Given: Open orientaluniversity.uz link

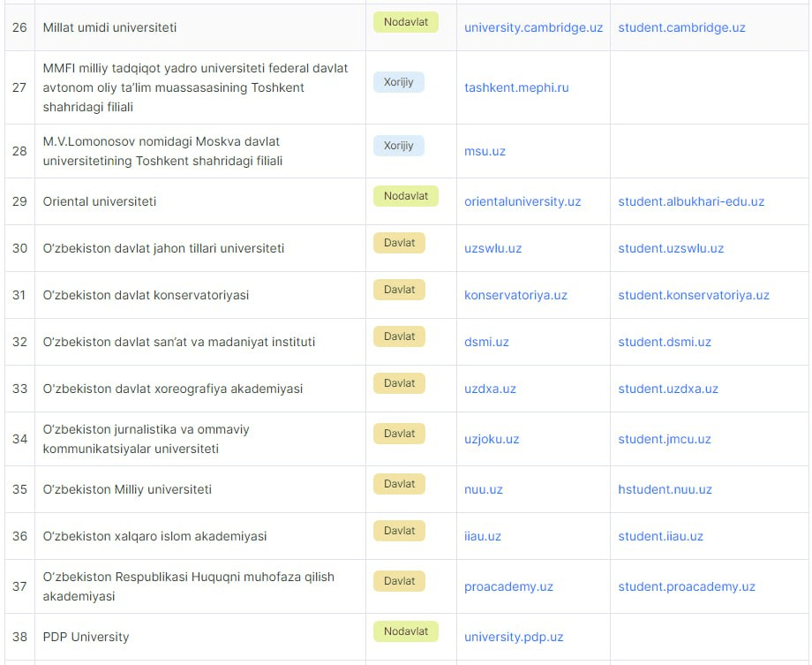Looking at the screenshot, I should (x=523, y=201).
